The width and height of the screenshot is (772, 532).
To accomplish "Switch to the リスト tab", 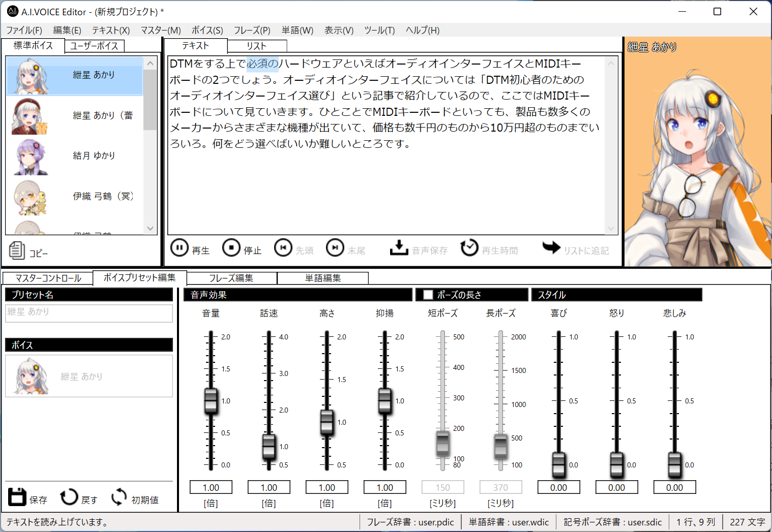I will tap(257, 46).
